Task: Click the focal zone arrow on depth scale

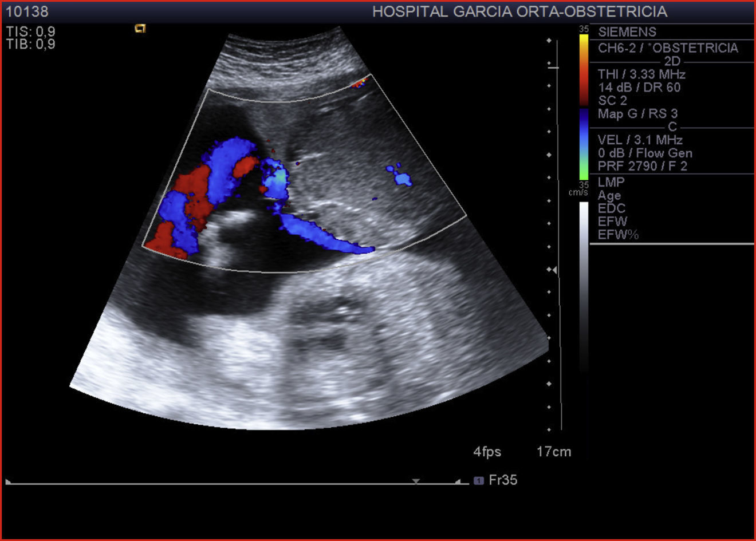Action: (x=553, y=269)
